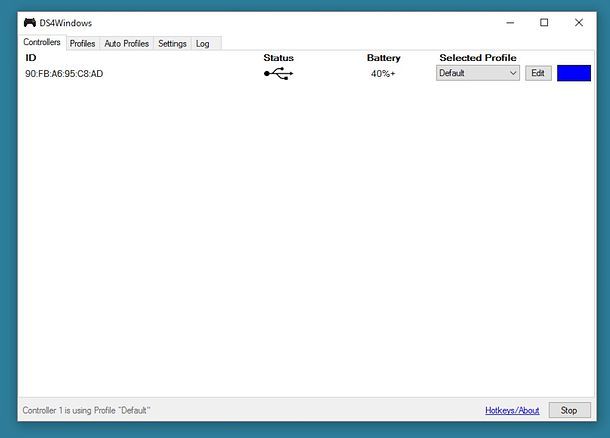Pick the blue lightbar color swatch

[574, 73]
